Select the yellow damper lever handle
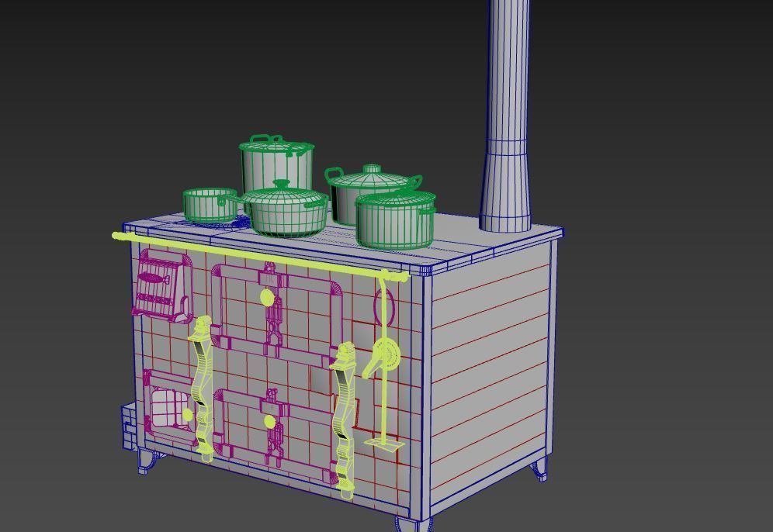The image size is (773, 532). pos(380,357)
